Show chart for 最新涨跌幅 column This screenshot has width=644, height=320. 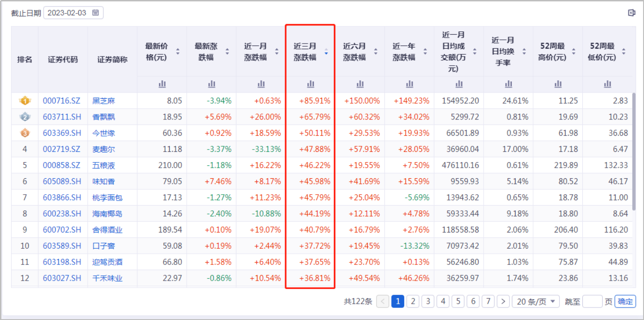click(212, 84)
